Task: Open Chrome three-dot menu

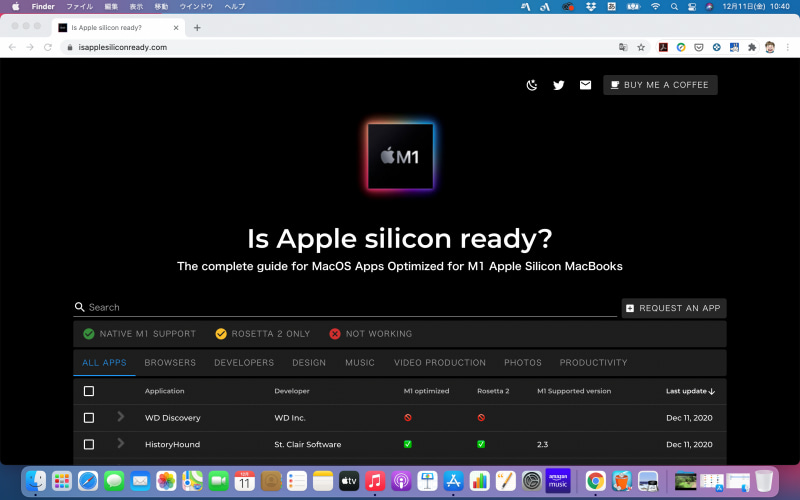Action: tap(788, 47)
